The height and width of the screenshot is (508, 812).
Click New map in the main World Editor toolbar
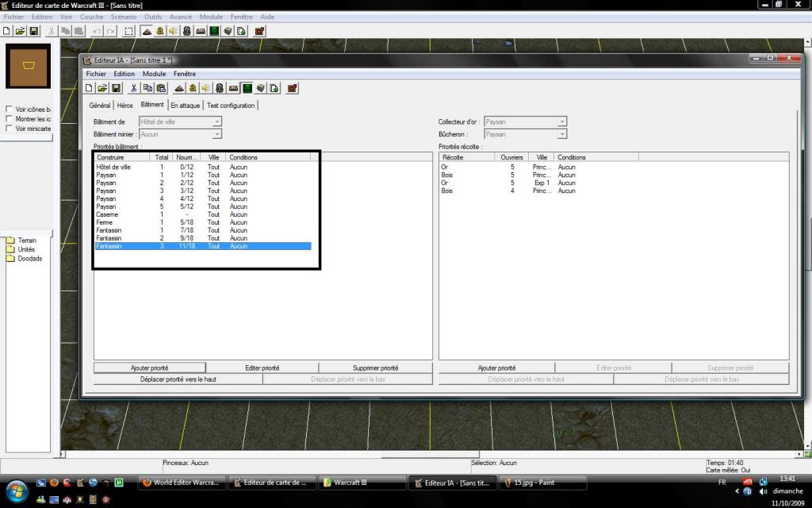[x=6, y=31]
